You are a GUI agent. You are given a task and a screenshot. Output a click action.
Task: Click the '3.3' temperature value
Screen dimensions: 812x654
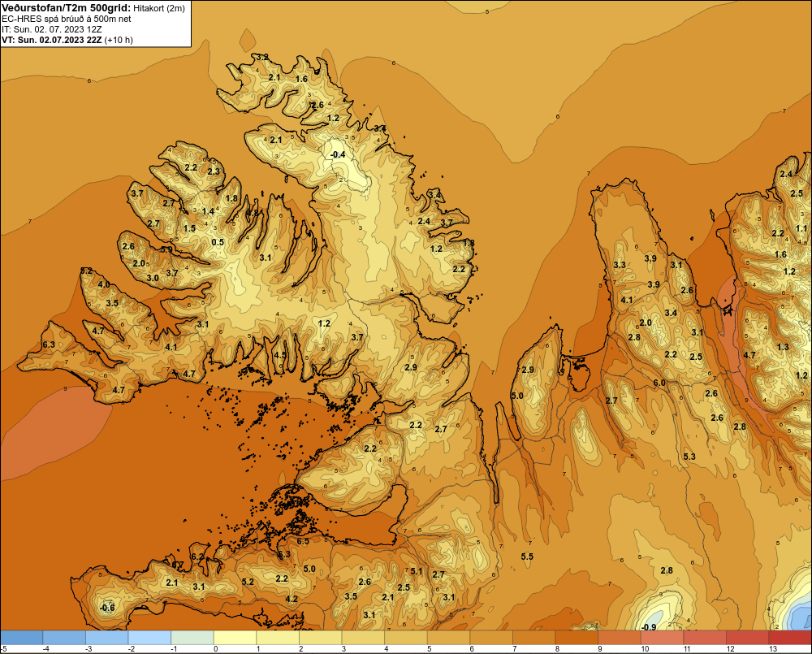[620, 265]
